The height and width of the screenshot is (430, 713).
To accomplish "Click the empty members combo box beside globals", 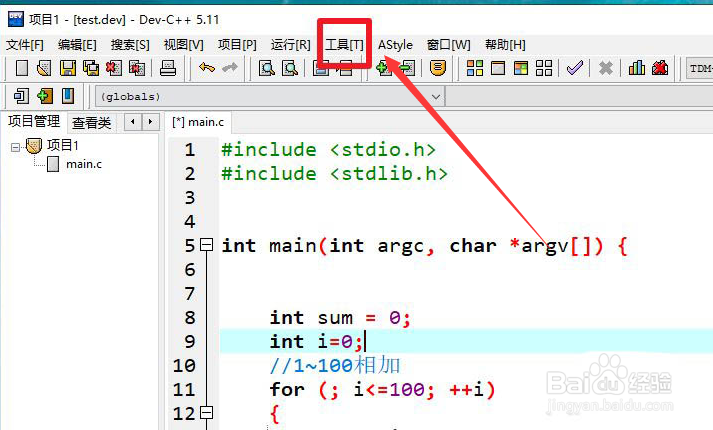I will [x=579, y=96].
